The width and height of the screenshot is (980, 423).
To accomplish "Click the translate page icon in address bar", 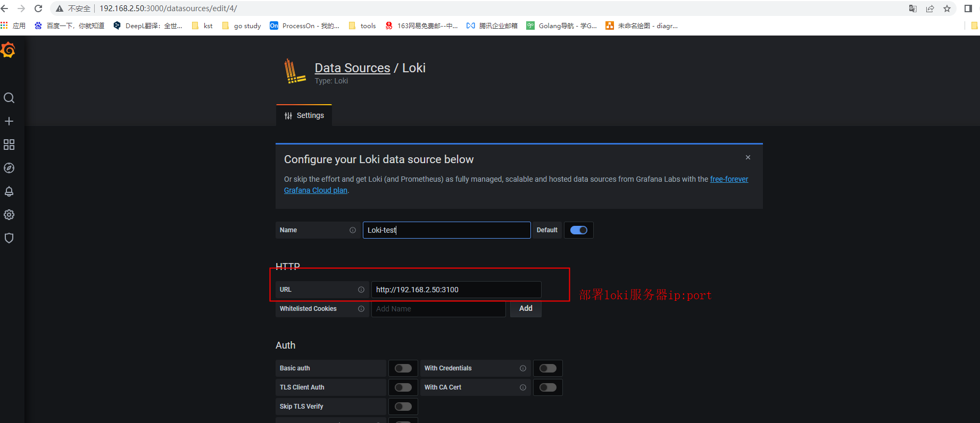I will (913, 9).
